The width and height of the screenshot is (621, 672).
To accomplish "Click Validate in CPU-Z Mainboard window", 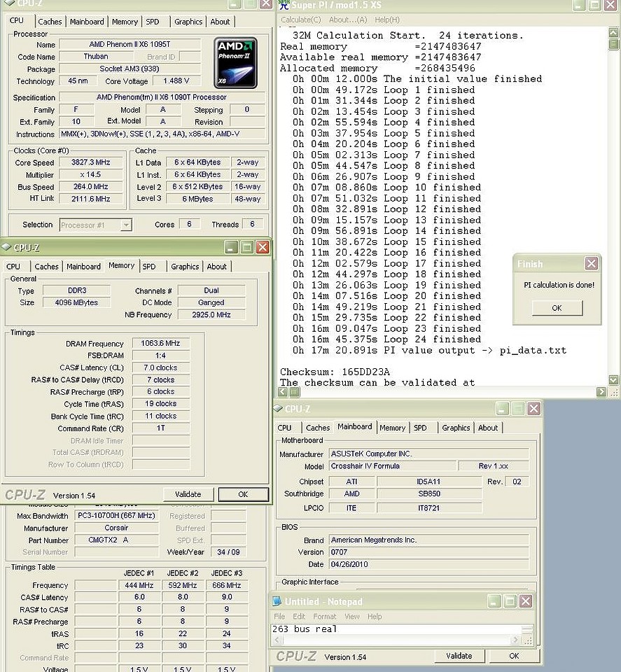I will click(459, 656).
